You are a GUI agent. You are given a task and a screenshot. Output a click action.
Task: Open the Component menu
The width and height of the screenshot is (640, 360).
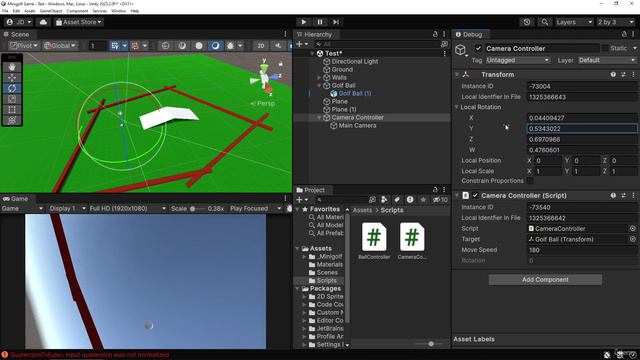click(77, 11)
